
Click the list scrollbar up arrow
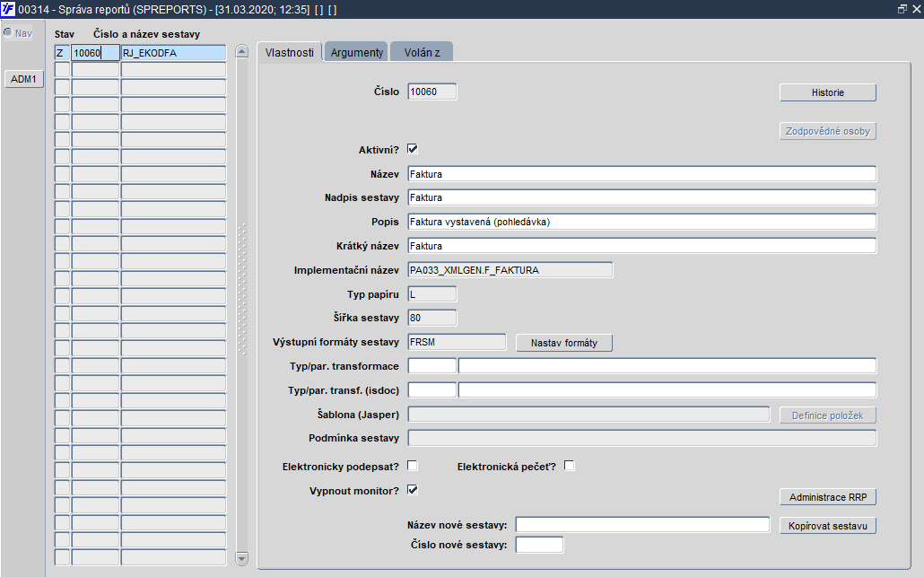click(241, 51)
